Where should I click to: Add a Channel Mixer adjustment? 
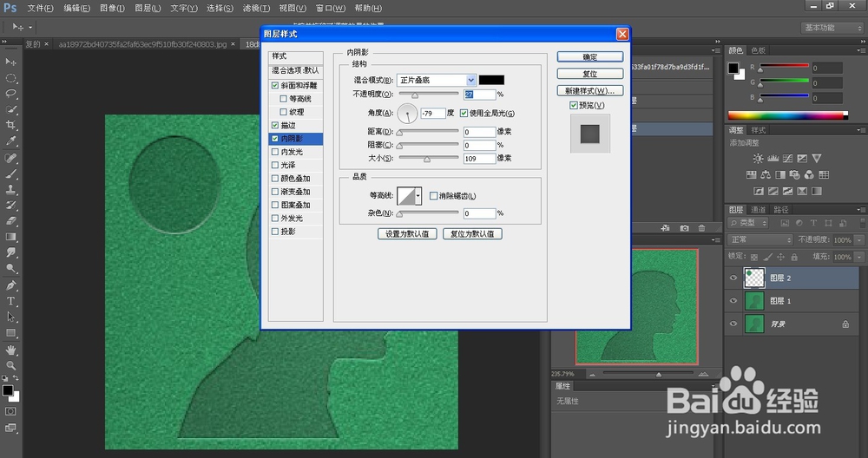(809, 175)
